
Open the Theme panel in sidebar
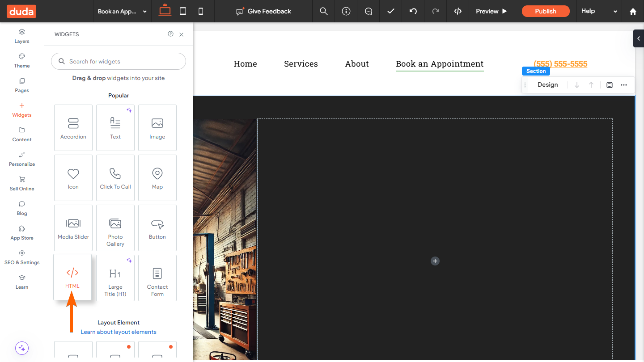pyautogui.click(x=22, y=60)
